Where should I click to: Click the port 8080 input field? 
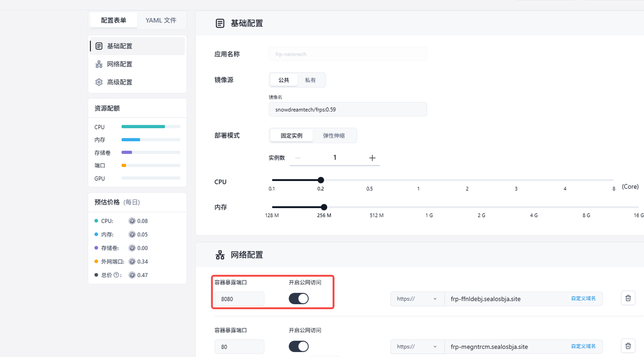(239, 299)
